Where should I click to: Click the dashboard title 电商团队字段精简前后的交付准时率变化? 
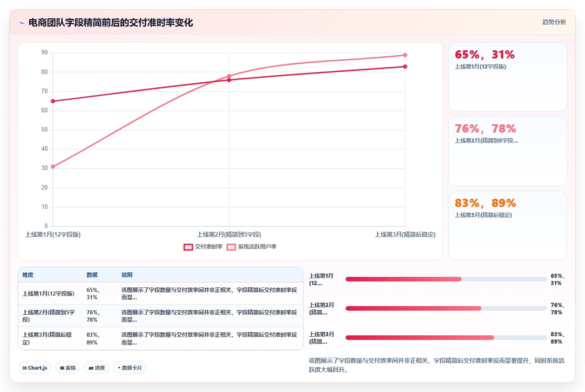[111, 22]
